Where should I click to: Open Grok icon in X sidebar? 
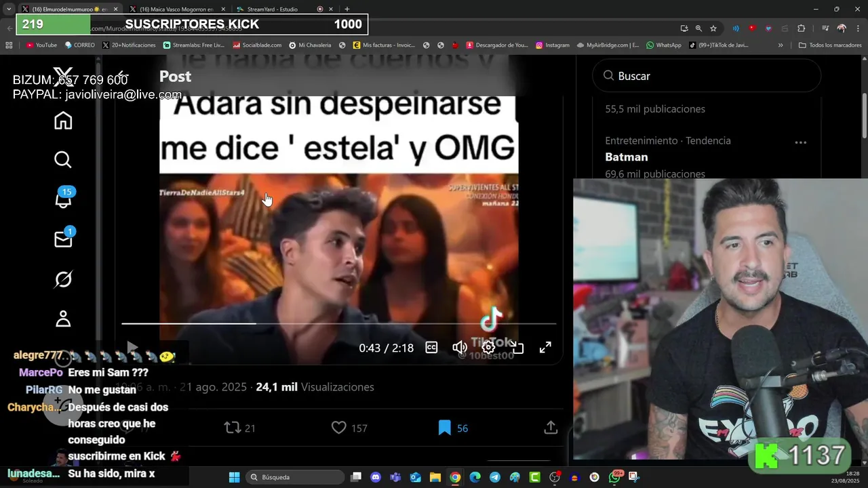coord(63,279)
